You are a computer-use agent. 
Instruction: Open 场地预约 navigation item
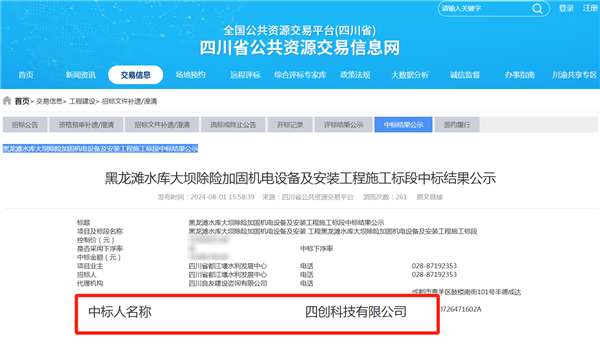[190, 75]
